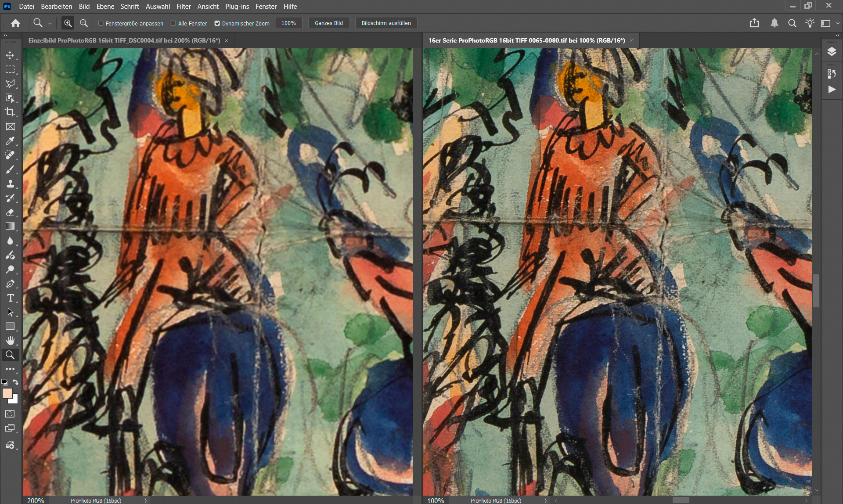Expand the toolbar with the double-arrow toggle

5,35
